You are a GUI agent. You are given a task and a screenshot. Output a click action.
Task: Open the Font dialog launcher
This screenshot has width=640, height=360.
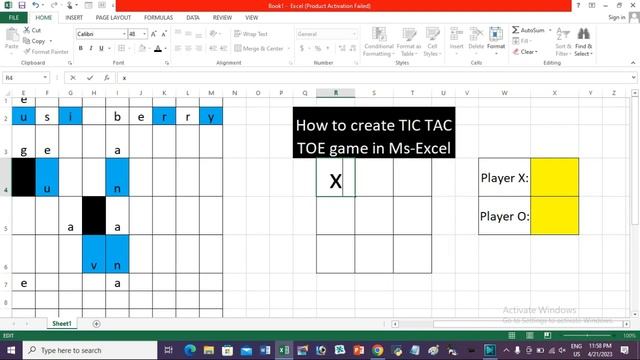coord(167,63)
